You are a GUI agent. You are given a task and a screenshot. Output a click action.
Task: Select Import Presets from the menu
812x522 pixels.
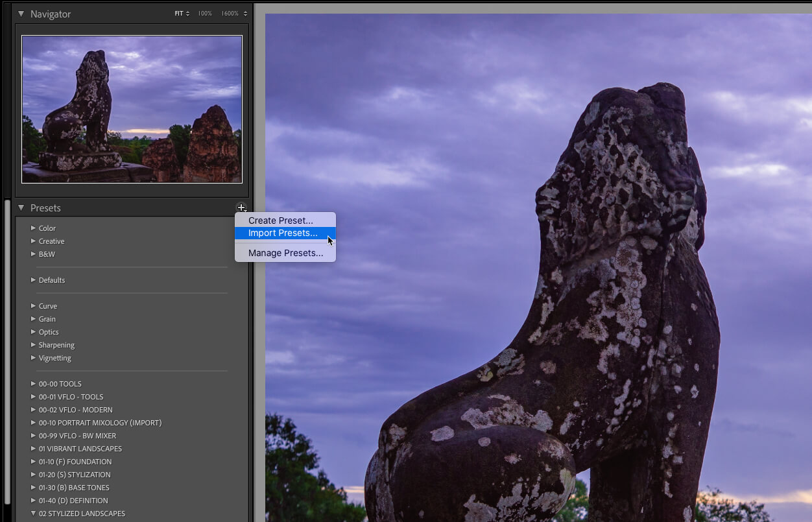pyautogui.click(x=283, y=233)
